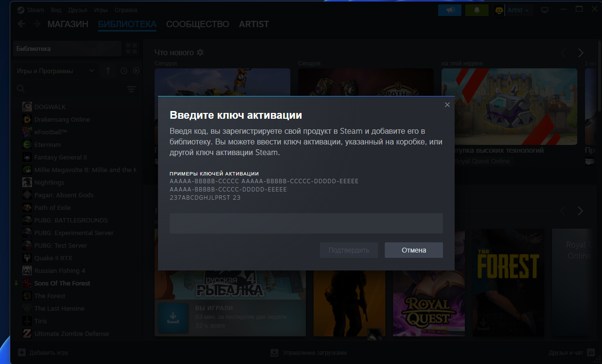The width and height of the screenshot is (602, 364).
Task: Open the Справка menu
Action: tap(126, 10)
